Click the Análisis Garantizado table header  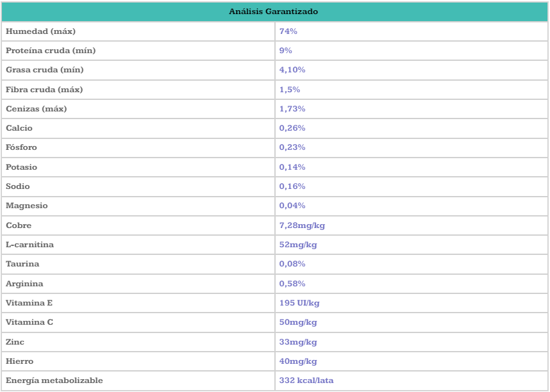pyautogui.click(x=274, y=12)
